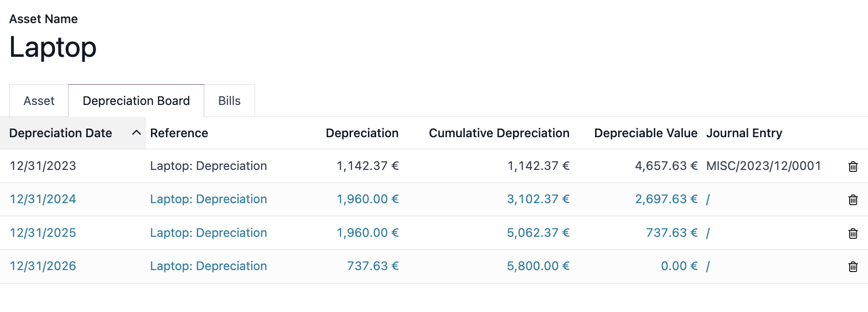Open the 12/31/2025 date entry
This screenshot has height=312, width=868.
pos(43,233)
